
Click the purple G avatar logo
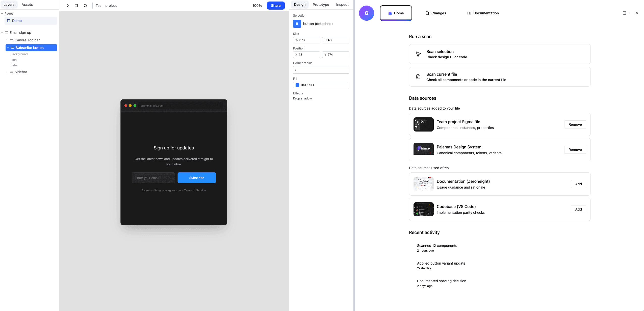point(366,13)
